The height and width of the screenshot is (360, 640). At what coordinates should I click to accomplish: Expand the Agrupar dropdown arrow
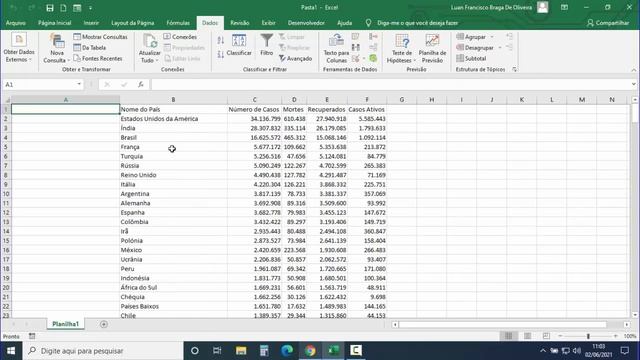[492, 37]
